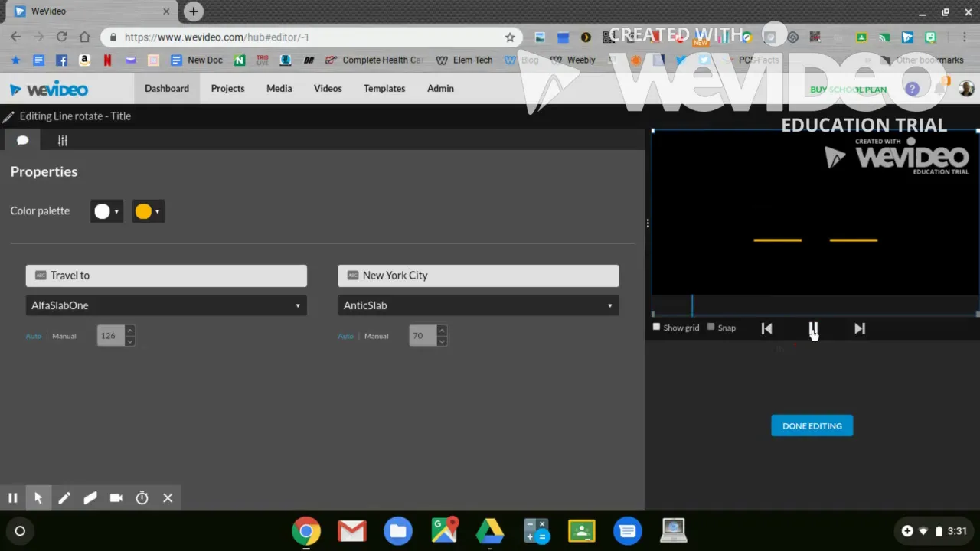Click the WeVideo logo
The width and height of the screenshot is (980, 551).
click(x=49, y=90)
